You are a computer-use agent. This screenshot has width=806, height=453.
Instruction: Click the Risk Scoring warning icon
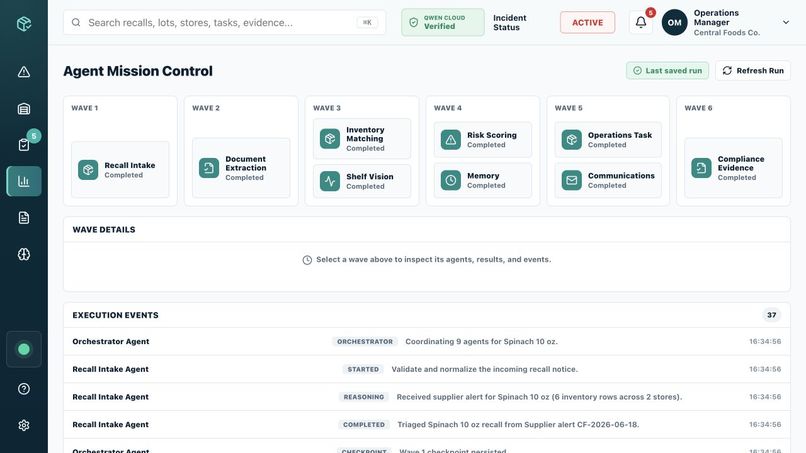pyautogui.click(x=450, y=139)
